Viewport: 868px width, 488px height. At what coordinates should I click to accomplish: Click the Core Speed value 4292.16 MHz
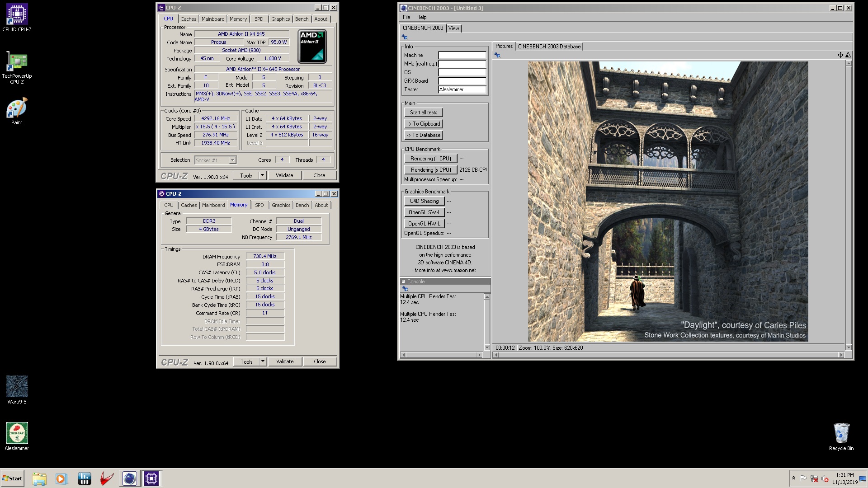click(216, 119)
